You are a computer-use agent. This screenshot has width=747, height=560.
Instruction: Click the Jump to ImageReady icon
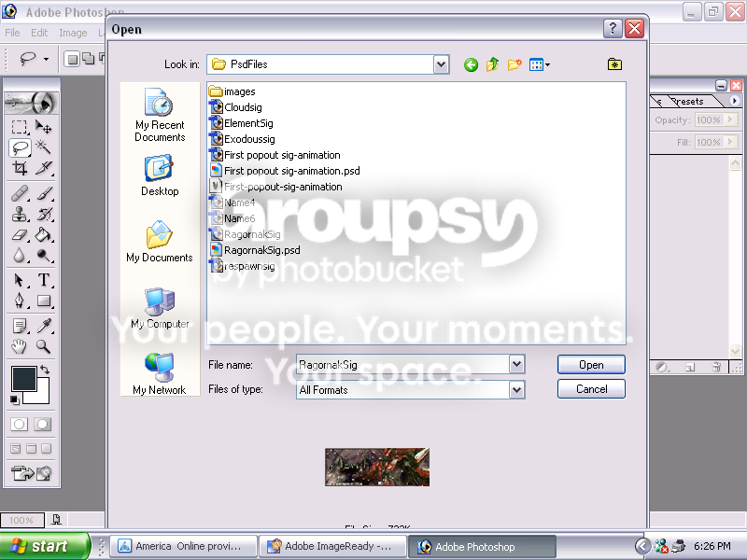(x=31, y=473)
